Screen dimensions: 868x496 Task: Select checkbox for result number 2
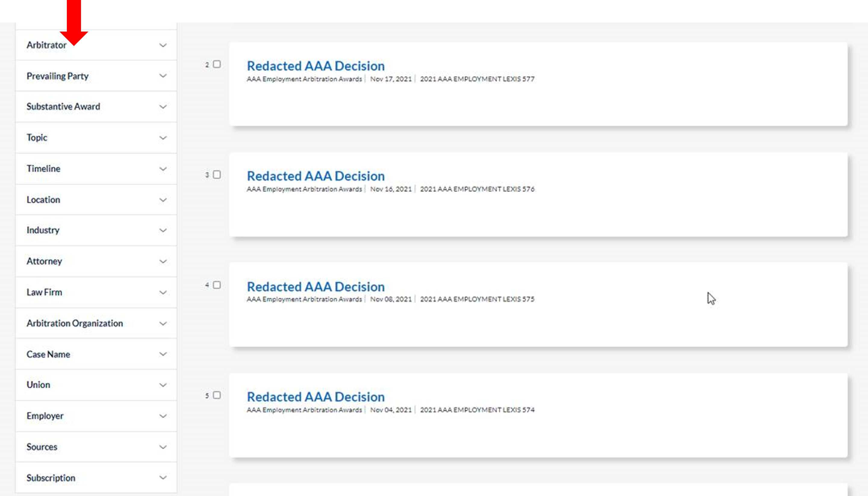coord(217,64)
